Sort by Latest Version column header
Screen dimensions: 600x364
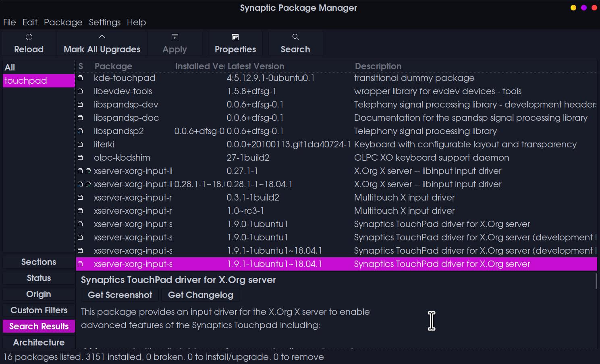pos(255,66)
